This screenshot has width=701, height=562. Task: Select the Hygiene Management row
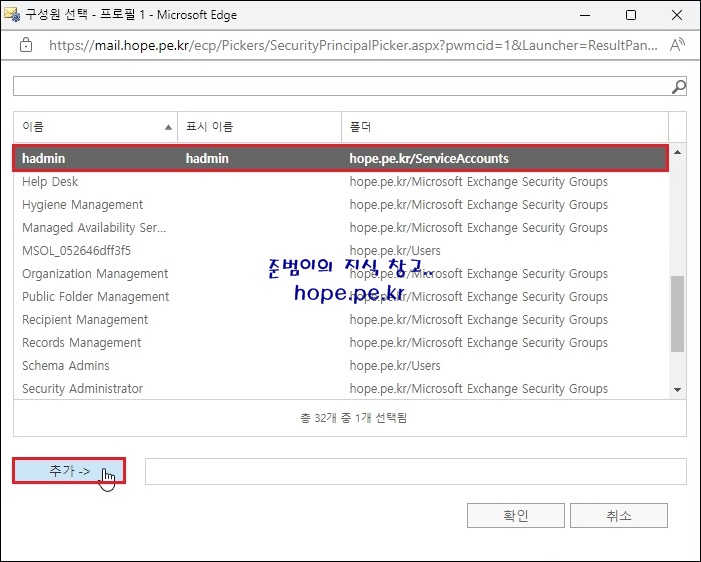coord(341,205)
